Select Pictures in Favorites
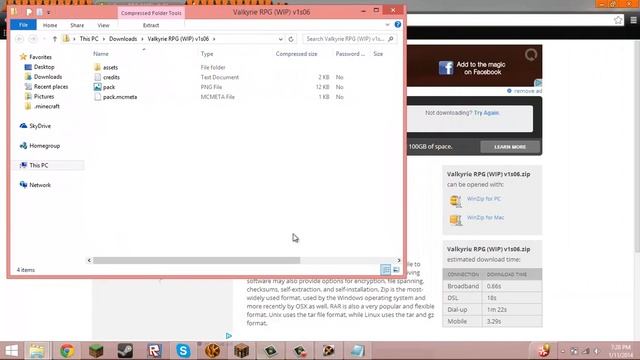The width and height of the screenshot is (640, 360). (44, 96)
